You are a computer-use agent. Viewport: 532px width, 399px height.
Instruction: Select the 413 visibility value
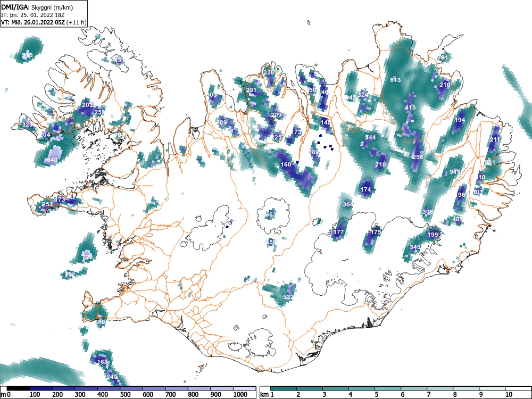[410, 107]
